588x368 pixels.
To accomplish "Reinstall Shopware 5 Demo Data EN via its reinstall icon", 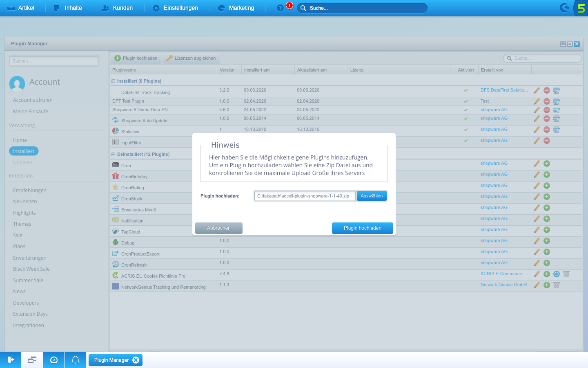I will 557,110.
